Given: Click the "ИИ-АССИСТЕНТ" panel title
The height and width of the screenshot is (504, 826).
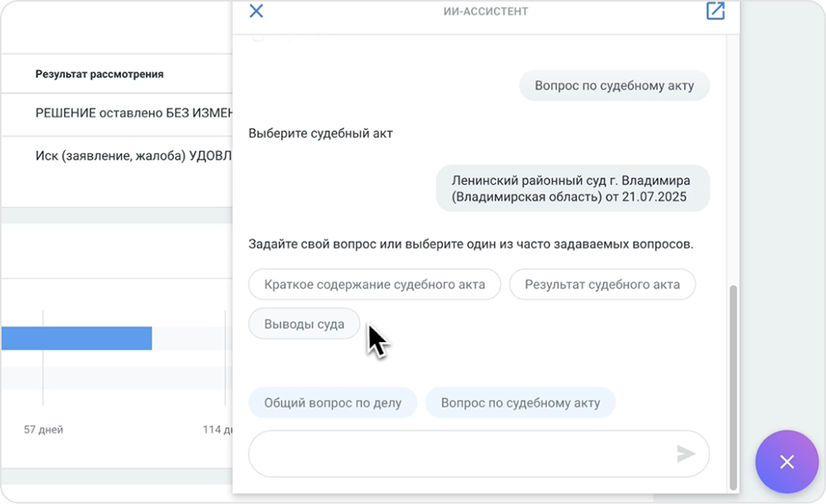Looking at the screenshot, I should point(485,12).
